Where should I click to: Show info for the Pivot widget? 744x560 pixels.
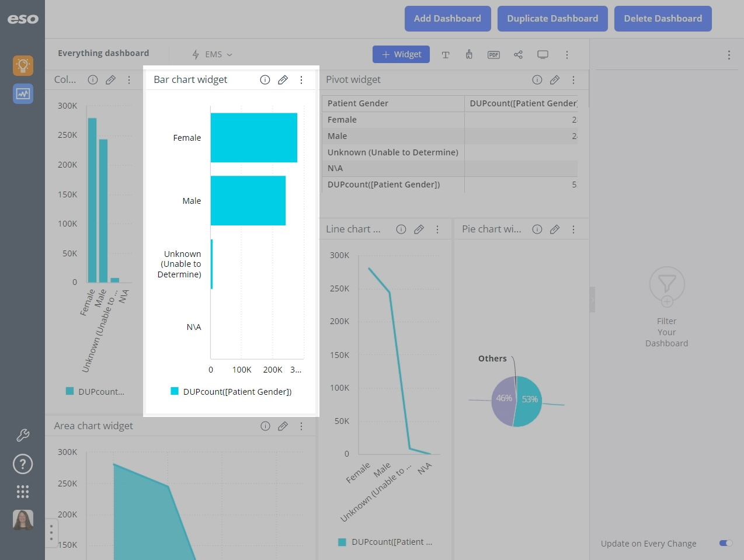[537, 80]
